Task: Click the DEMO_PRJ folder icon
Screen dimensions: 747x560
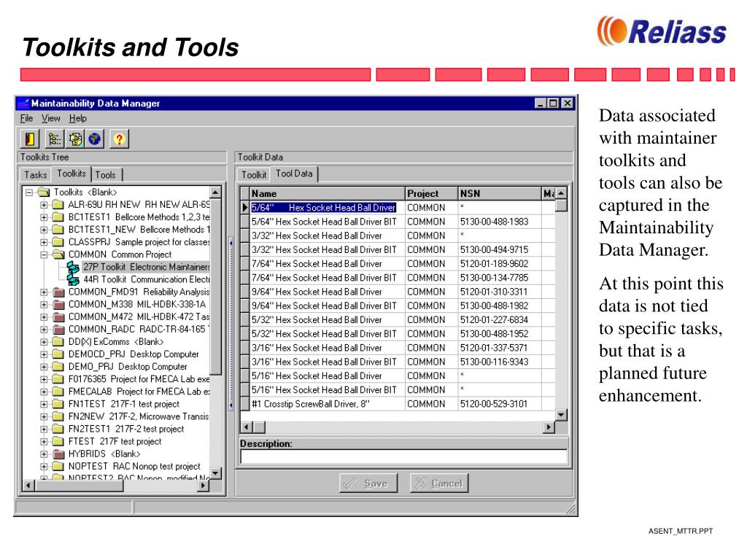Action: pyautogui.click(x=58, y=367)
